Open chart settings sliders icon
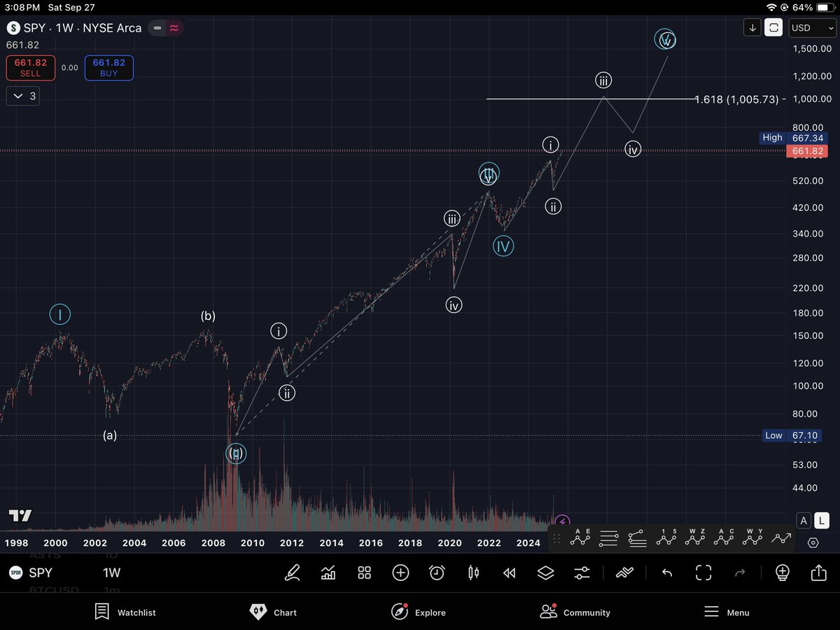Screen dimensions: 840x630 pyautogui.click(x=582, y=573)
